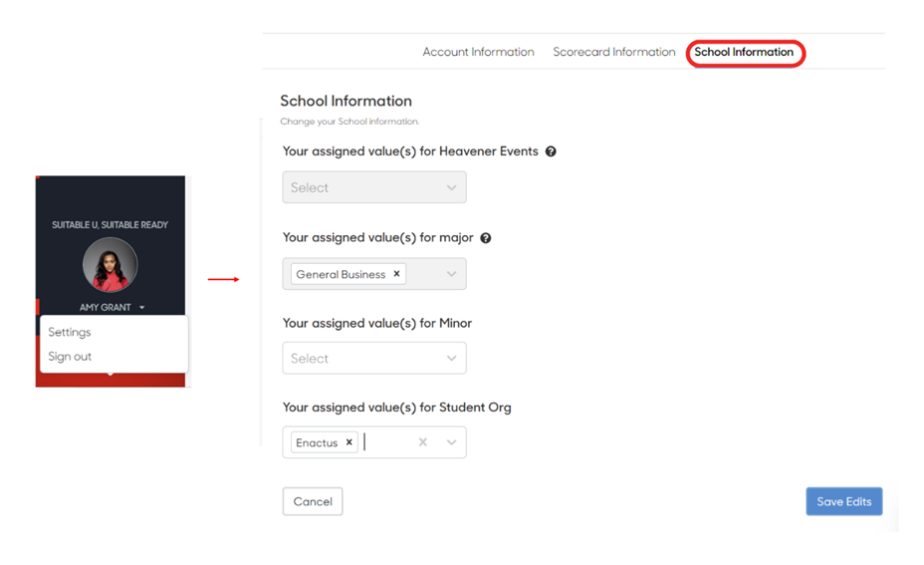
Task: Click the Cancel button
Action: coord(313,501)
